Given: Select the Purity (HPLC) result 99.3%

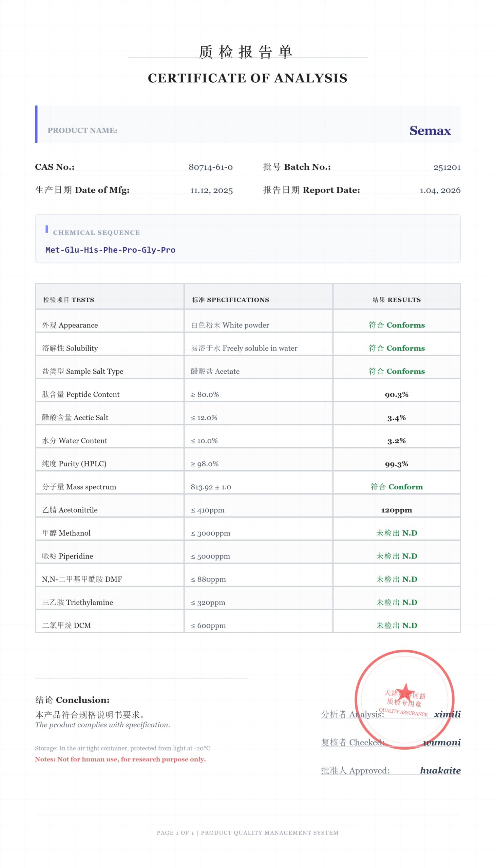Looking at the screenshot, I should 397,464.
